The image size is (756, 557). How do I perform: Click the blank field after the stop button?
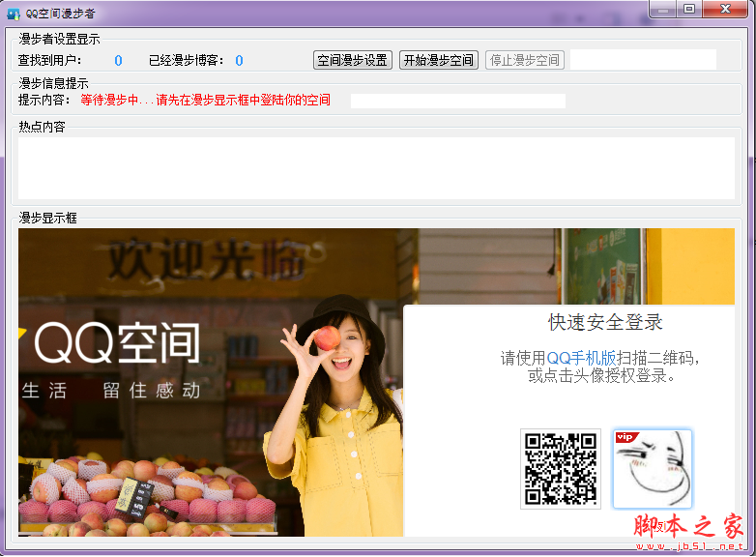pyautogui.click(x=643, y=59)
